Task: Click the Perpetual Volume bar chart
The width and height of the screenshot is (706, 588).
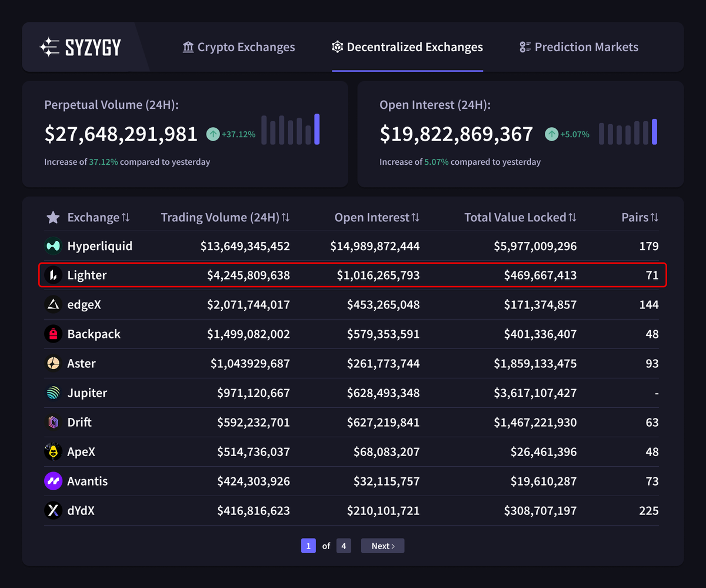Action: [291, 129]
